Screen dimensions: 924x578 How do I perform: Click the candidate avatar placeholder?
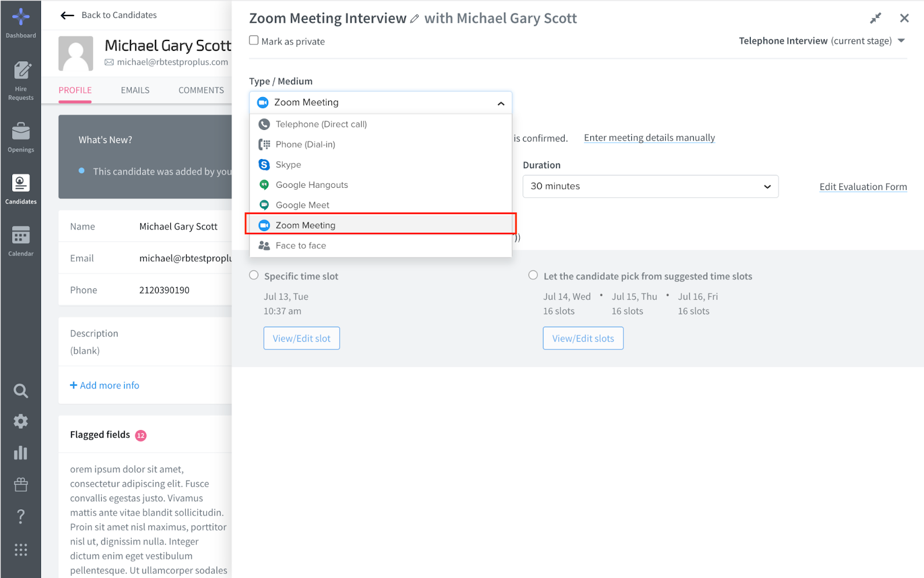tap(76, 54)
